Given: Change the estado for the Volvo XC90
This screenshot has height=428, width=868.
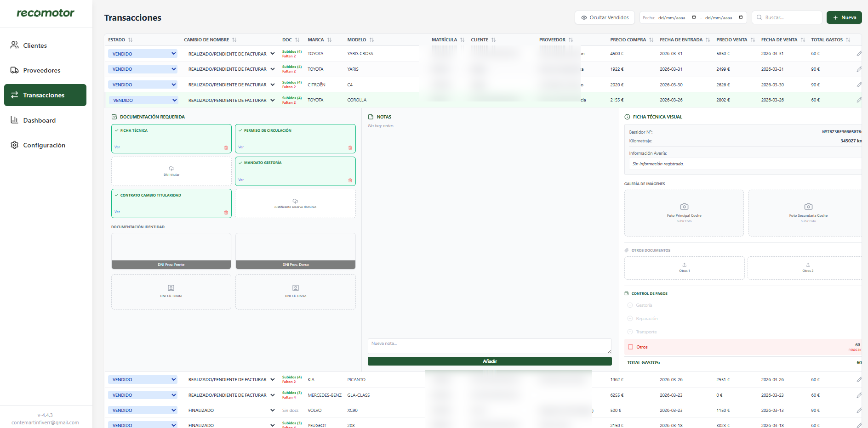Looking at the screenshot, I should click(143, 411).
